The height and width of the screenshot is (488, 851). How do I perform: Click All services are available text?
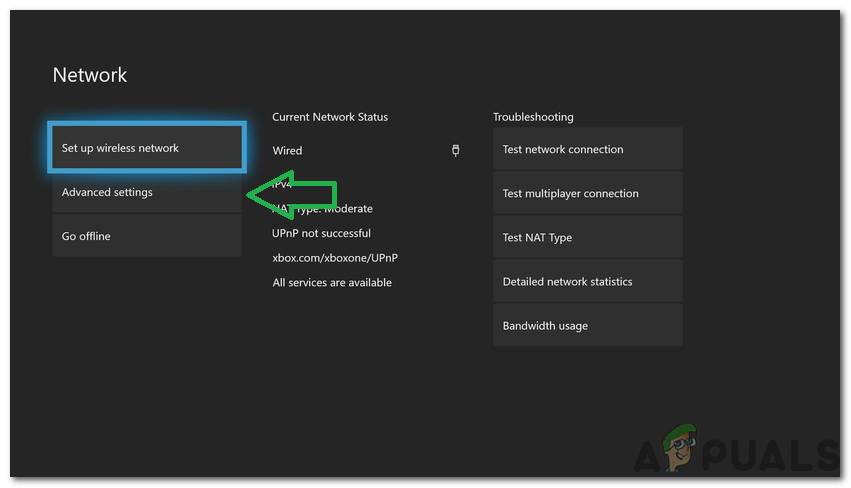click(332, 282)
